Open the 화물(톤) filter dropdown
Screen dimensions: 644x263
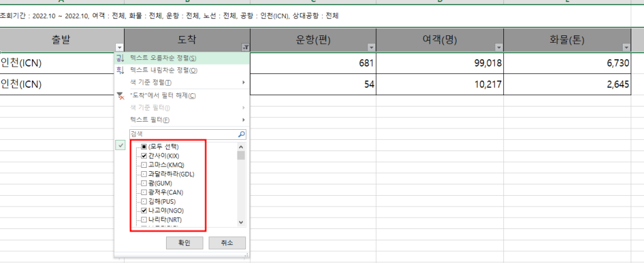click(x=627, y=47)
